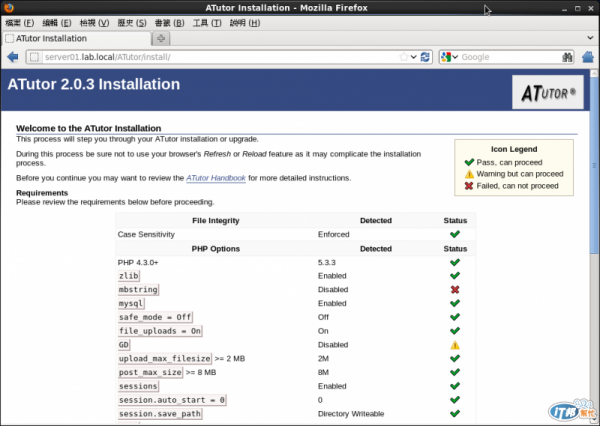The height and width of the screenshot is (426, 600).
Task: Click the green check for sessions row
Action: tap(455, 386)
